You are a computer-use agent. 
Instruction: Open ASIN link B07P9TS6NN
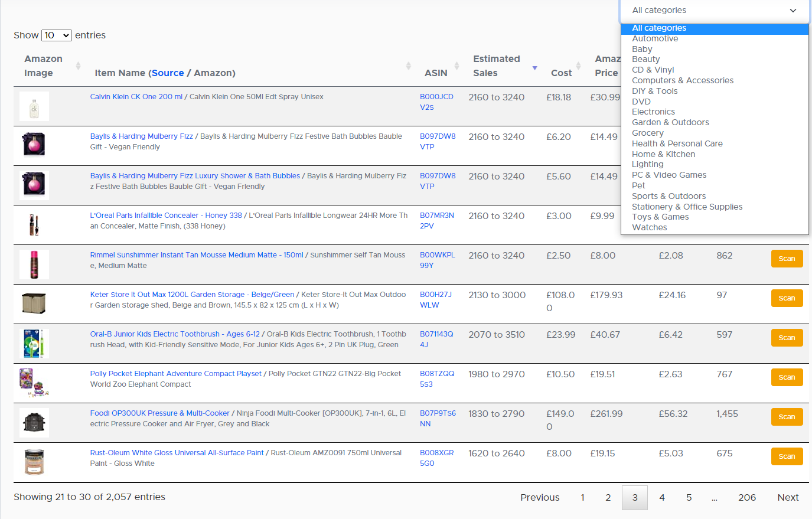coord(438,419)
